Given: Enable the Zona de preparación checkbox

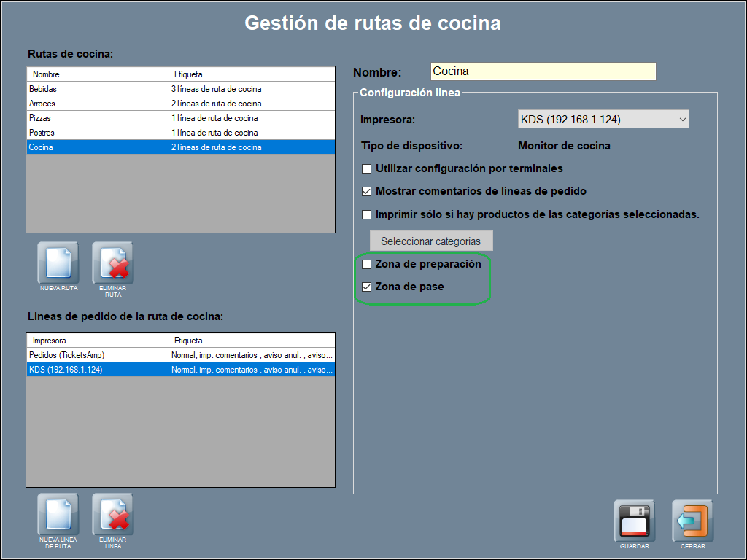Looking at the screenshot, I should coord(367,264).
